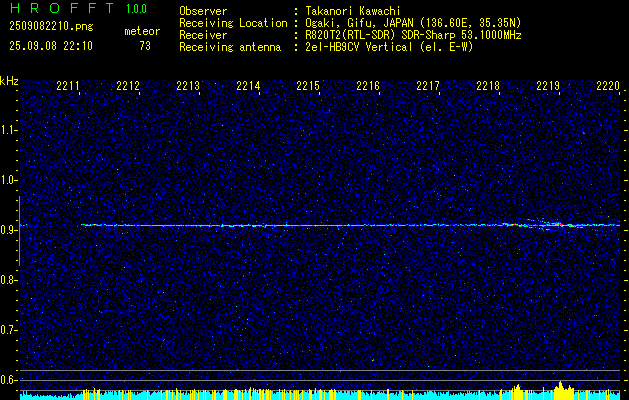Click frequency axis label 0.7
Viewport: 629px width, 400px height.
(9, 330)
